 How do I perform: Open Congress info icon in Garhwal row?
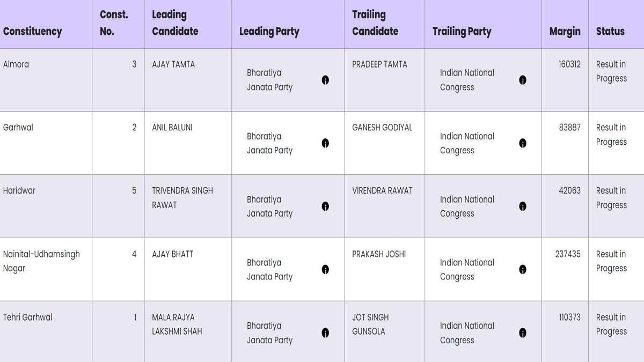coord(523,143)
